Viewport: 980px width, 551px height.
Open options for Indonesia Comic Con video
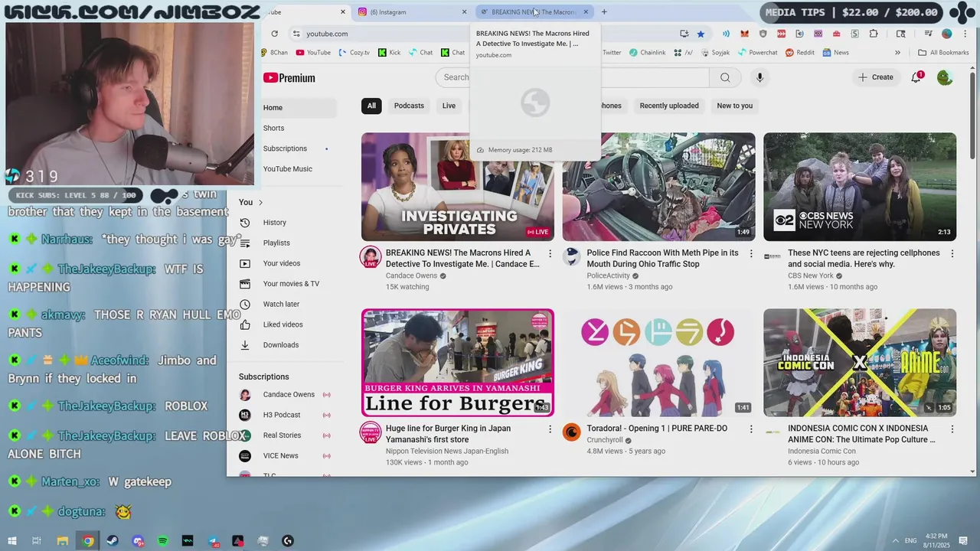952,429
